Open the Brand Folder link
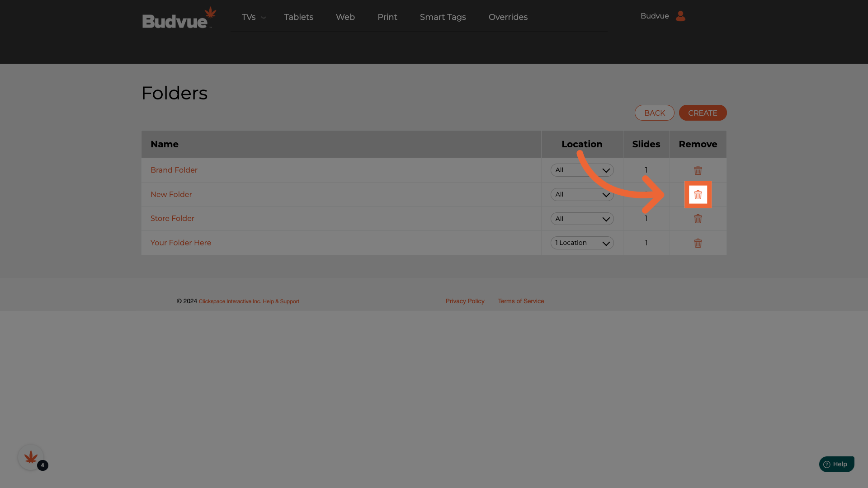The height and width of the screenshot is (488, 868). pyautogui.click(x=174, y=170)
